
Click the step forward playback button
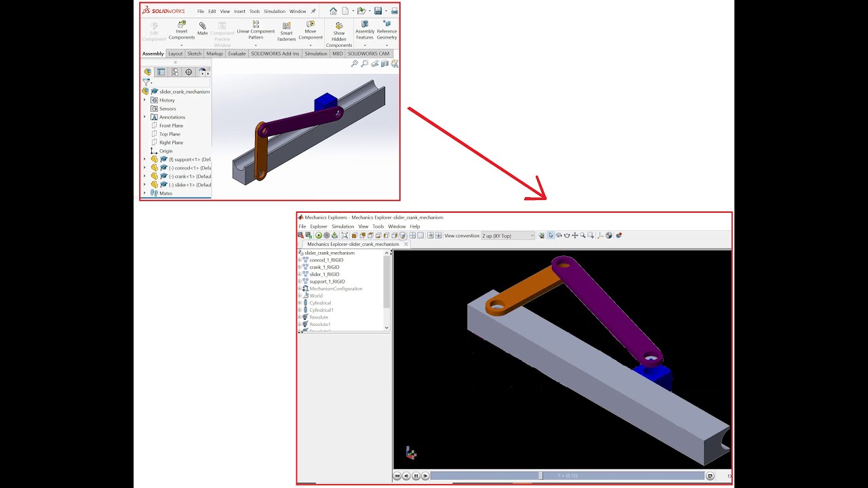425,476
